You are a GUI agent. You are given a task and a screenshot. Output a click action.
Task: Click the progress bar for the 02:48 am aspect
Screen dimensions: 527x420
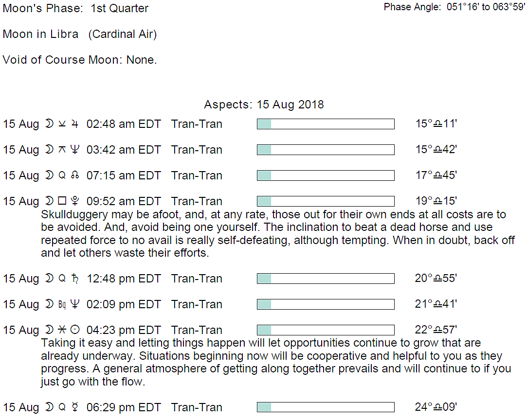coord(326,124)
